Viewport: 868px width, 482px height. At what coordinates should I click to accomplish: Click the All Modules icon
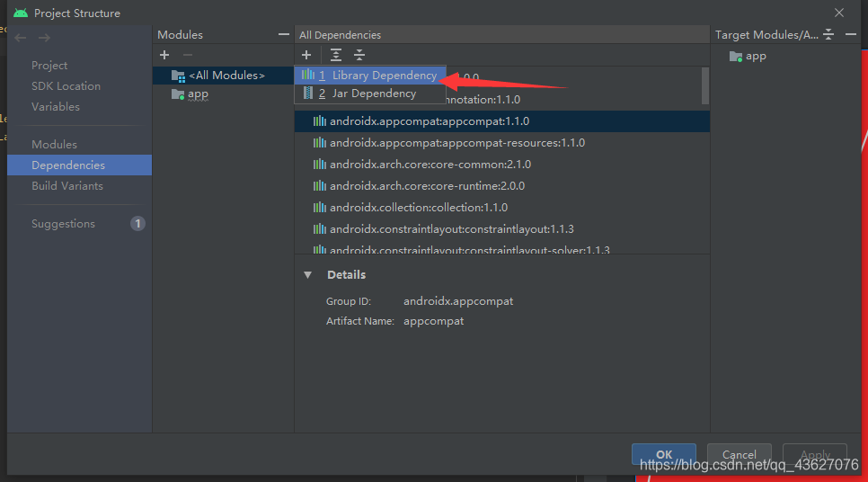[x=178, y=76]
